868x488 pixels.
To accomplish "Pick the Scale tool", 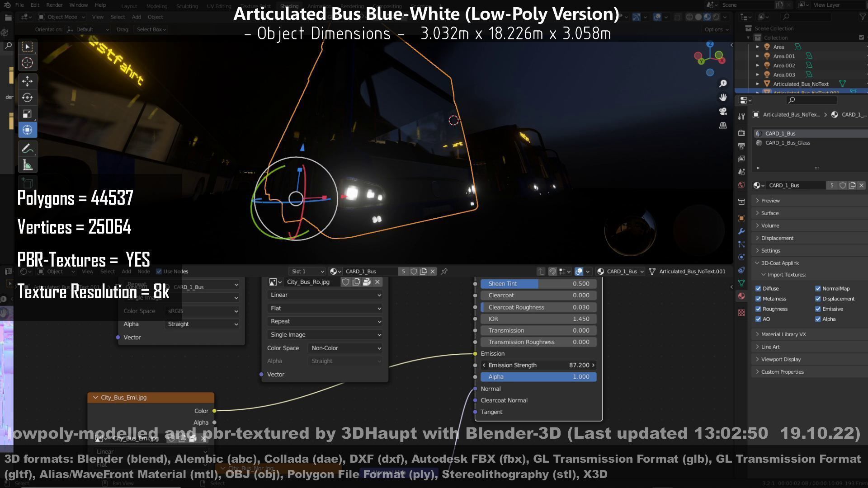I will 28,114.
